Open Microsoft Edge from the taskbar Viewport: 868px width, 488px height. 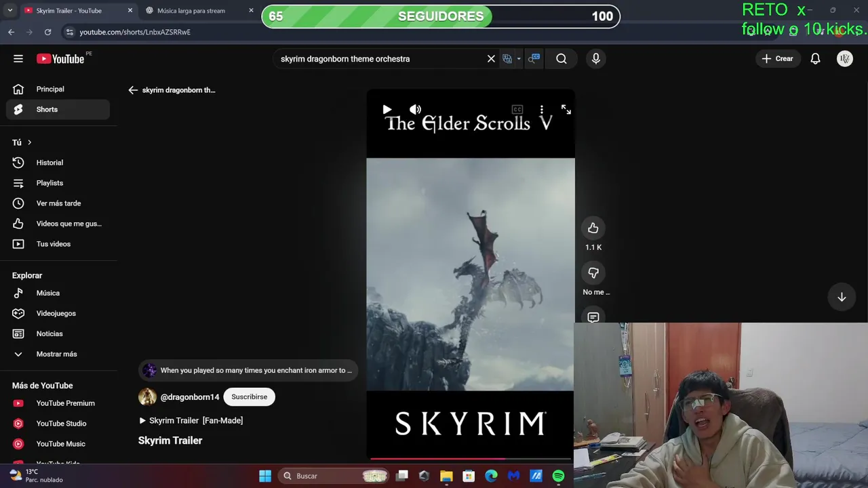[491, 476]
